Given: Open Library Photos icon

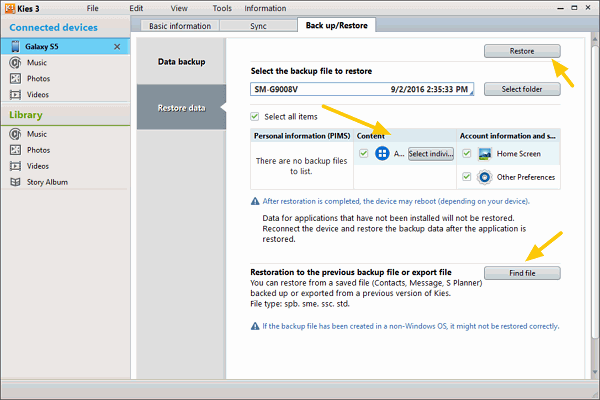Looking at the screenshot, I should [x=15, y=150].
